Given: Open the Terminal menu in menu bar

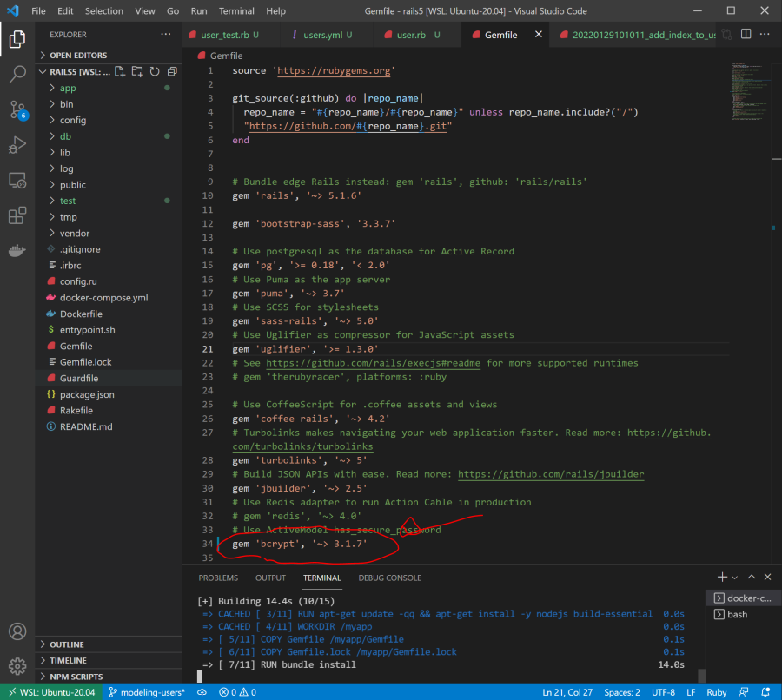Looking at the screenshot, I should click(x=236, y=11).
